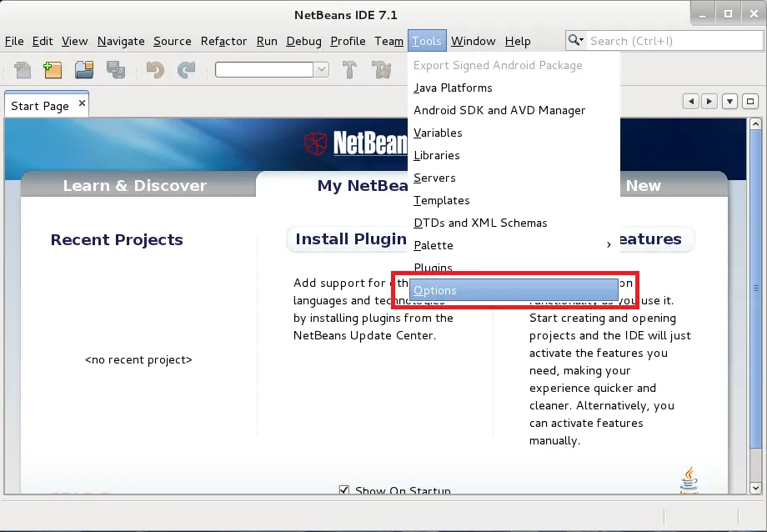Open the Window menu

[473, 41]
